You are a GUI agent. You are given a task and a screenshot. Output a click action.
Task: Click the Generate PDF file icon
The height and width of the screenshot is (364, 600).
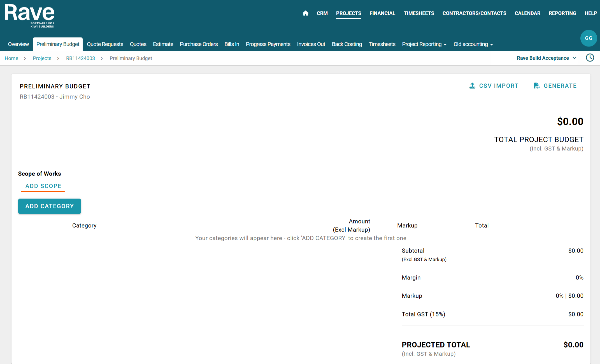pyautogui.click(x=536, y=86)
